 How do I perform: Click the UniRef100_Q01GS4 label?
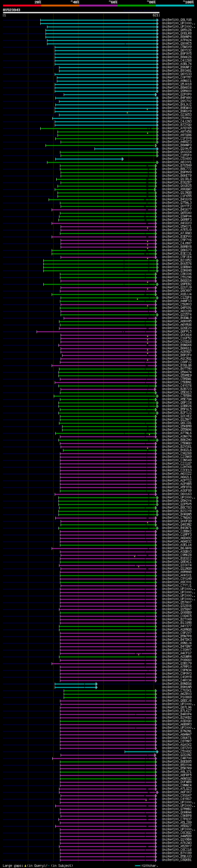pyautogui.click(x=176, y=152)
